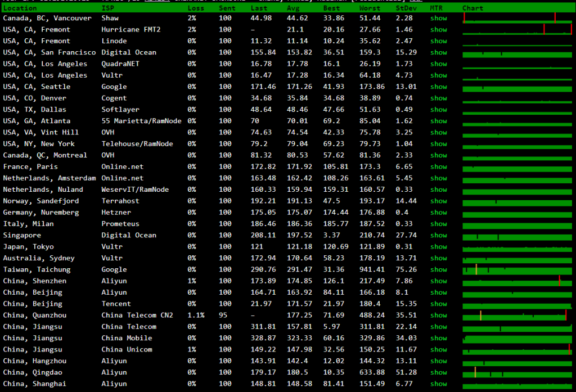Select the worst value 633.88
Screen dimensions: 576x392
click(372, 372)
